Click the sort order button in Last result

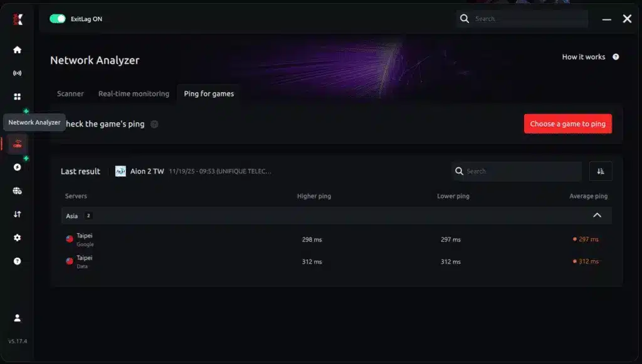(x=601, y=172)
